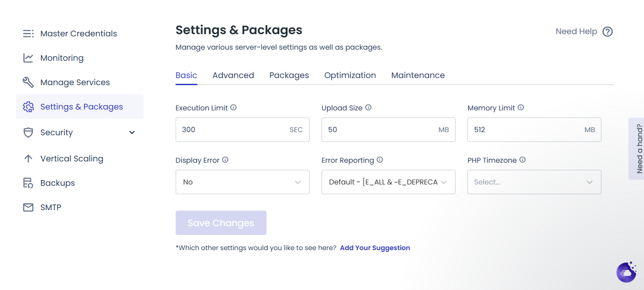Screen dimensions: 644x290
Task: Switch to the Advanced tab
Action: pos(233,75)
